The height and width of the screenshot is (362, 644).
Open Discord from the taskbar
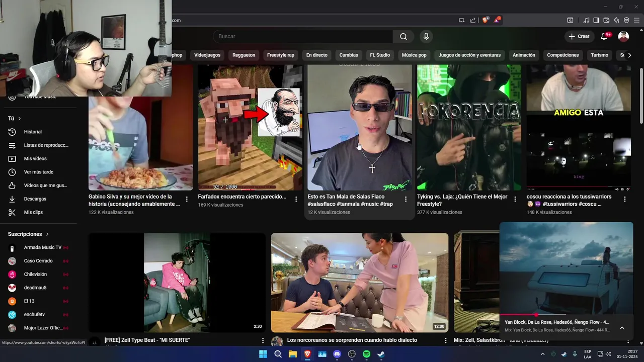(x=337, y=354)
